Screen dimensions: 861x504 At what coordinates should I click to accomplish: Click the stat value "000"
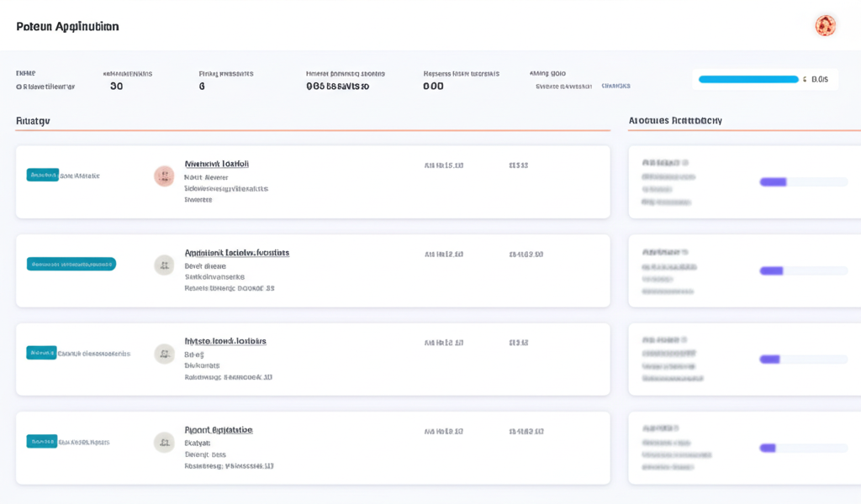[x=433, y=87]
